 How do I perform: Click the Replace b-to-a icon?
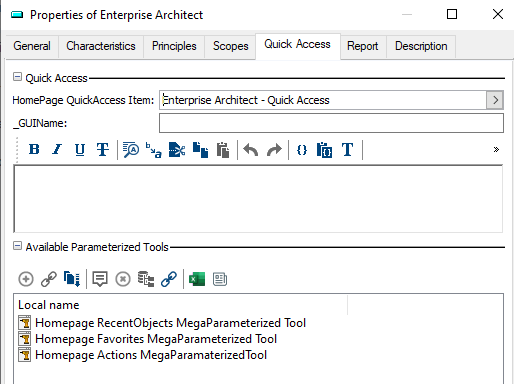[153, 150]
